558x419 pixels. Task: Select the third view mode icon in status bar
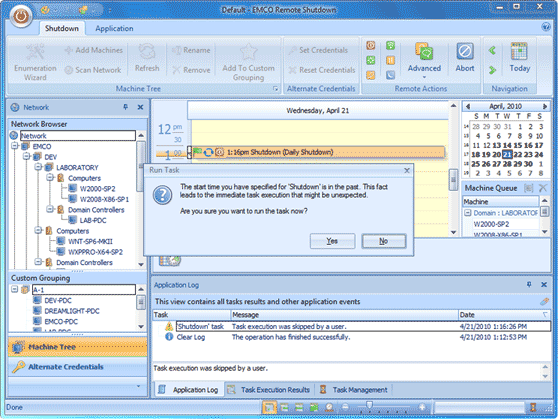(x=299, y=407)
